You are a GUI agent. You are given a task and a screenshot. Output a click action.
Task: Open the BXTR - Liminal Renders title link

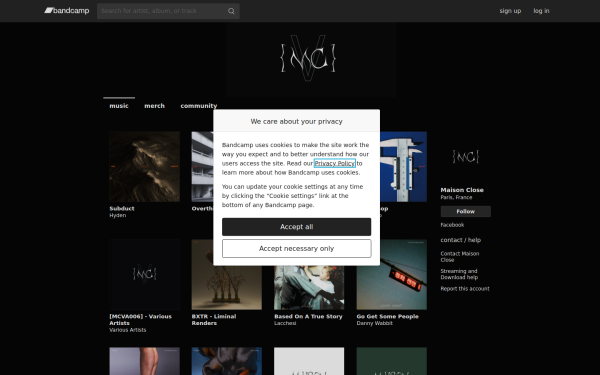point(214,320)
